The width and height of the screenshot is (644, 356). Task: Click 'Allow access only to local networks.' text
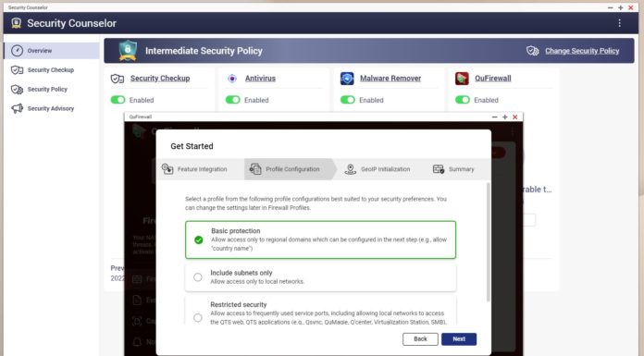(257, 282)
